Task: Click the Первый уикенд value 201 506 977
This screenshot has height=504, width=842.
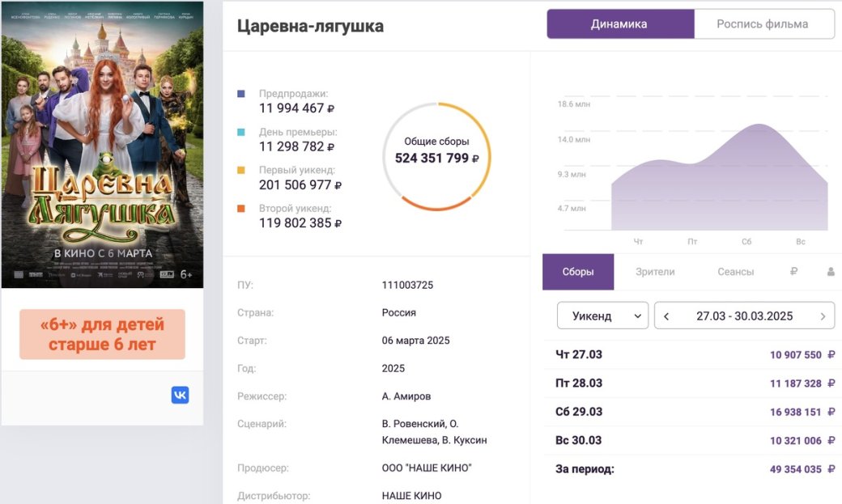Action: point(300,185)
